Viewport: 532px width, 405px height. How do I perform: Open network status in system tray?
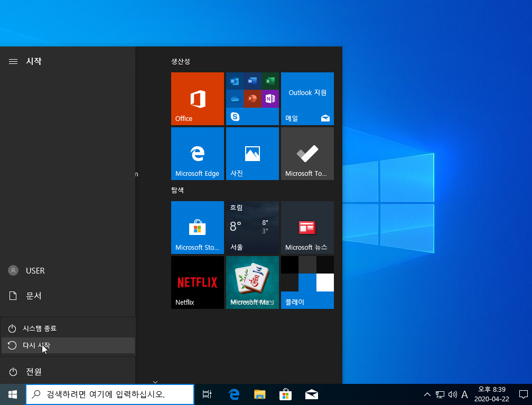point(440,394)
